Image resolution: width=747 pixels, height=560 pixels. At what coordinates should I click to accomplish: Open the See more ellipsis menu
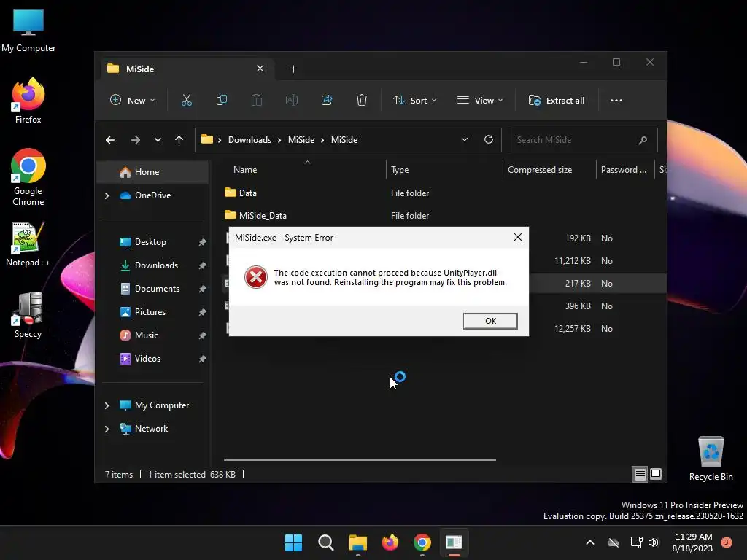point(616,101)
